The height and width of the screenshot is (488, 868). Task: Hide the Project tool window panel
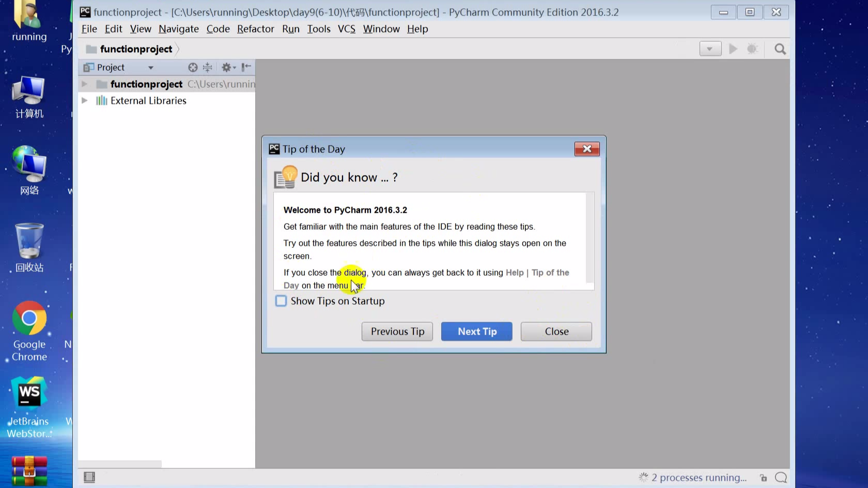pos(246,67)
